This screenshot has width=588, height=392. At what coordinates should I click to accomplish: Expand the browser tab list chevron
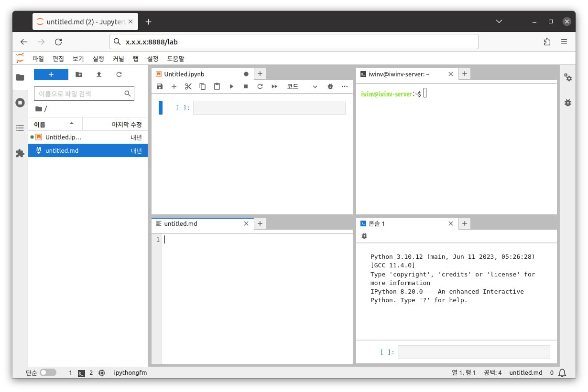point(499,21)
